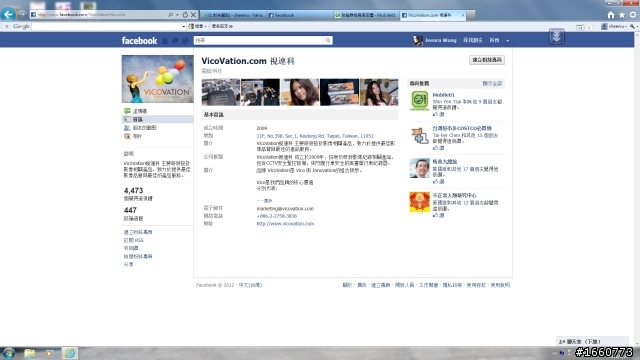The width and height of the screenshot is (640, 360).
Task: Click the Google +1 toolbar button
Action: point(580,27)
